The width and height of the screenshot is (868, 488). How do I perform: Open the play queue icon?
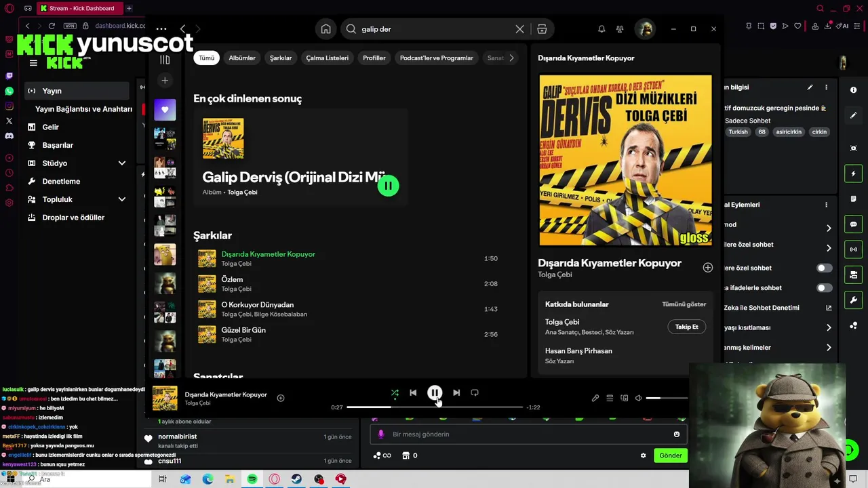(610, 398)
